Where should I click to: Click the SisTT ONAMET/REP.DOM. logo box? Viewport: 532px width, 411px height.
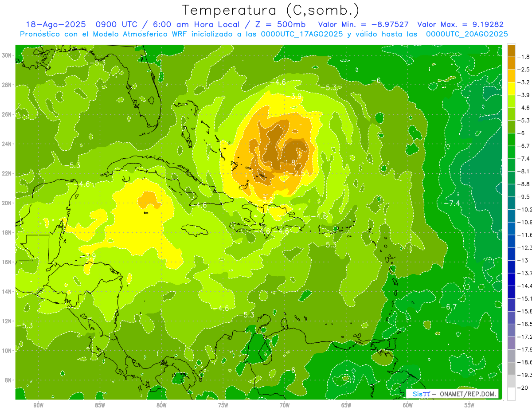(452, 394)
